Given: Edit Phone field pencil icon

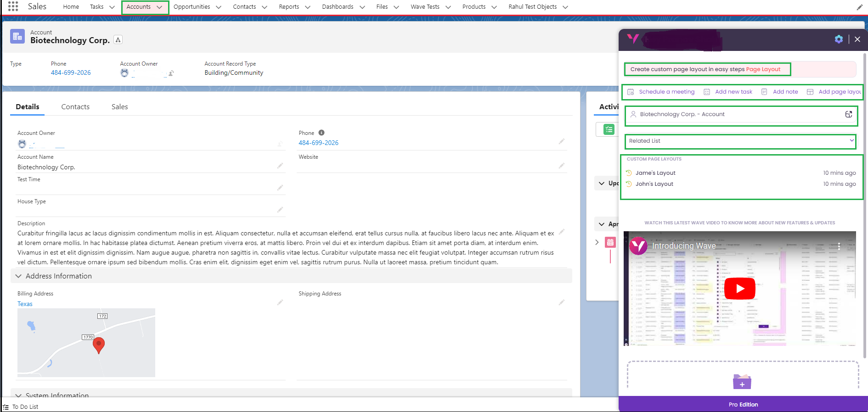Looking at the screenshot, I should pyautogui.click(x=562, y=141).
